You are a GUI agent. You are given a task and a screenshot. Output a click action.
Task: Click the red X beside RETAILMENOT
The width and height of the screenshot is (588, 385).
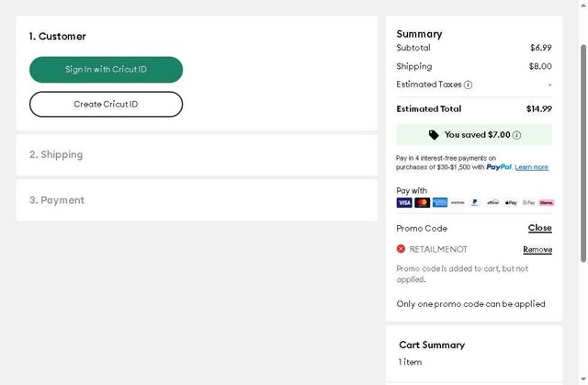click(x=401, y=249)
